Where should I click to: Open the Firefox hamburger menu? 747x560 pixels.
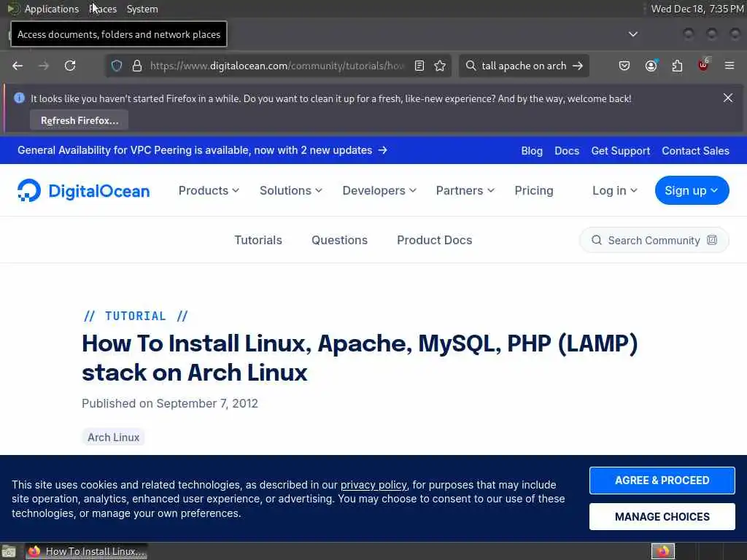point(729,66)
